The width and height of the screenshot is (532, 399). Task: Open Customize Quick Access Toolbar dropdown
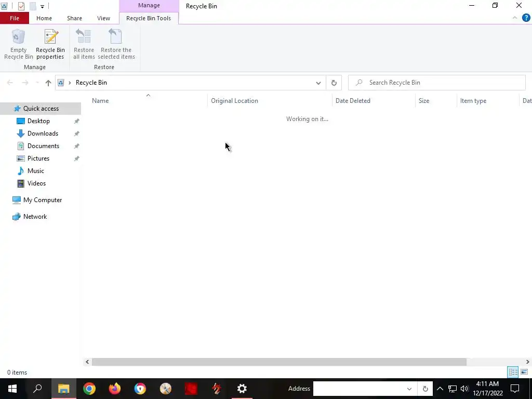[x=42, y=6]
